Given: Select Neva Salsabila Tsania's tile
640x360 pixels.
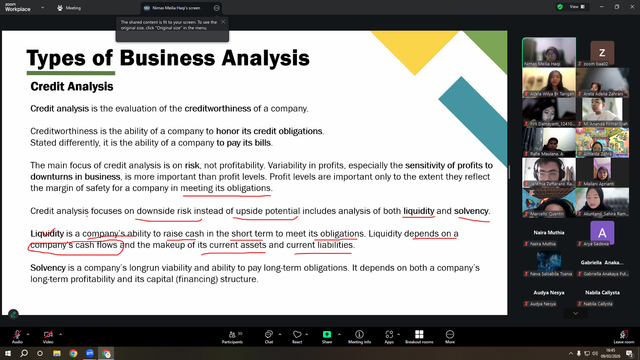Looking at the screenshot, I should (549, 263).
